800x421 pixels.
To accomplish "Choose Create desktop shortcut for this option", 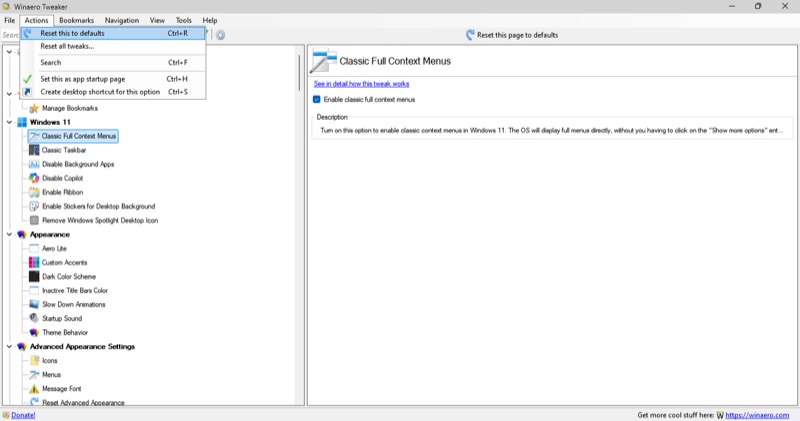I will (x=113, y=92).
